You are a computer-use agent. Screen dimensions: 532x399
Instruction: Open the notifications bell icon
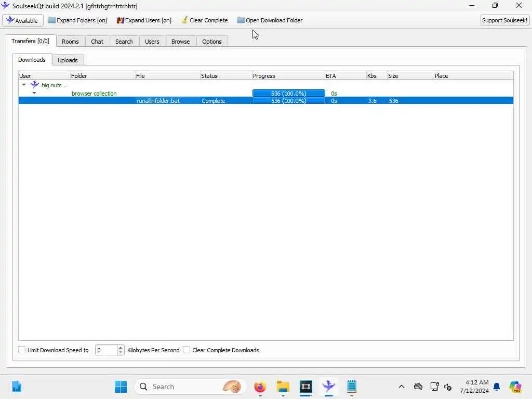(x=497, y=387)
